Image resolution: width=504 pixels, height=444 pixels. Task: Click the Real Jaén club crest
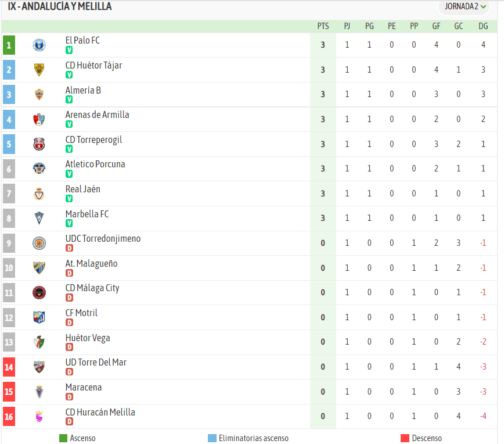click(39, 194)
